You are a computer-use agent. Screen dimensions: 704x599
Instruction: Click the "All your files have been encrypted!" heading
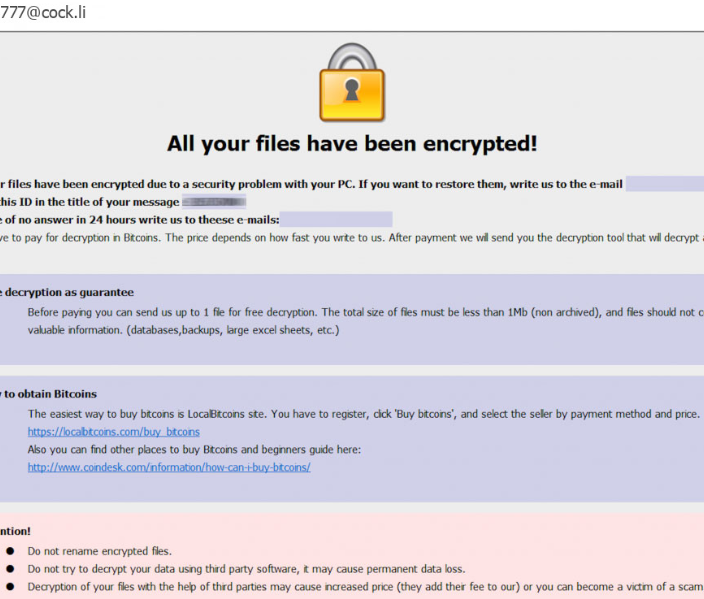(x=352, y=144)
